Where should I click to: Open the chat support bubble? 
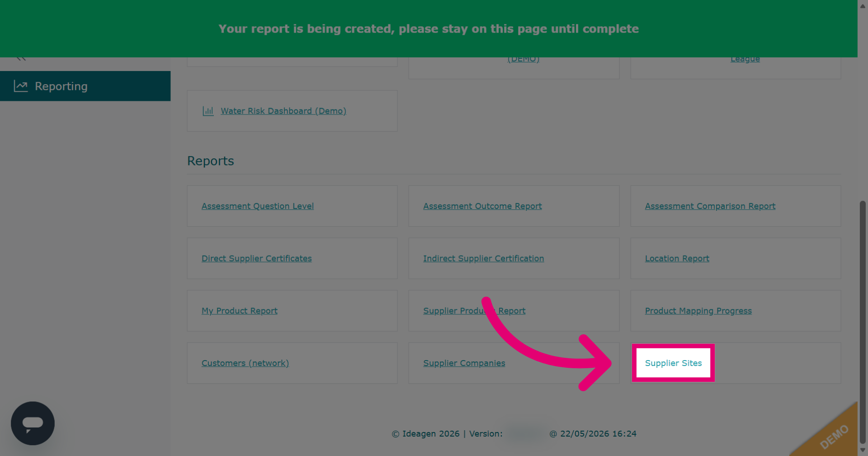(x=33, y=423)
